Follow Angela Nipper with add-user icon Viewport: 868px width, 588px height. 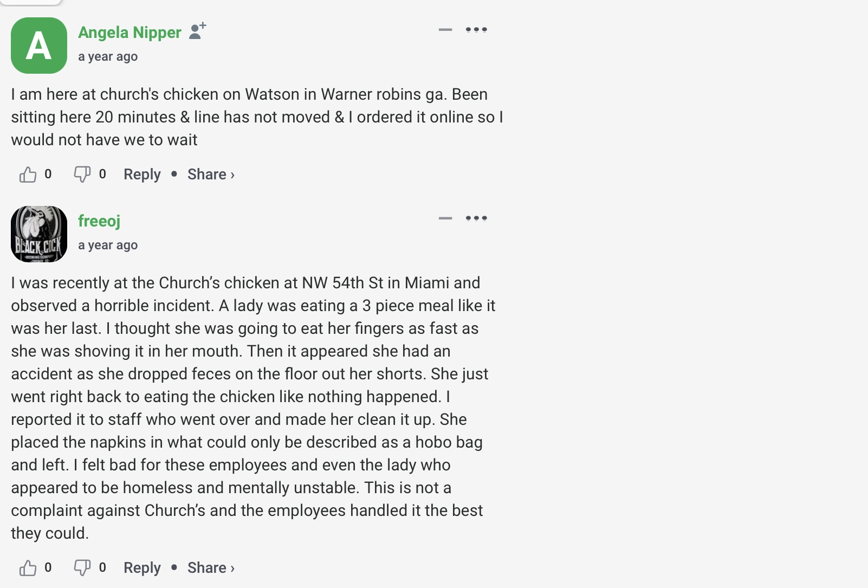198,31
